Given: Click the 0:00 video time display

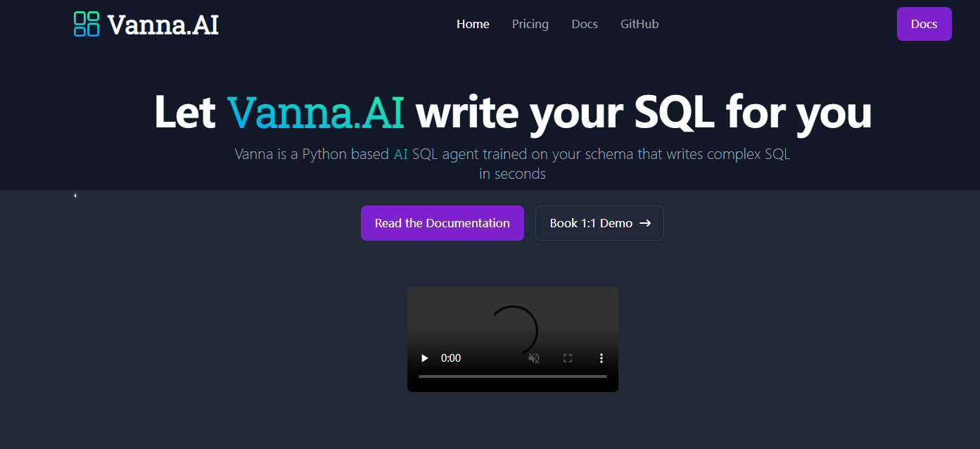Looking at the screenshot, I should pos(451,358).
